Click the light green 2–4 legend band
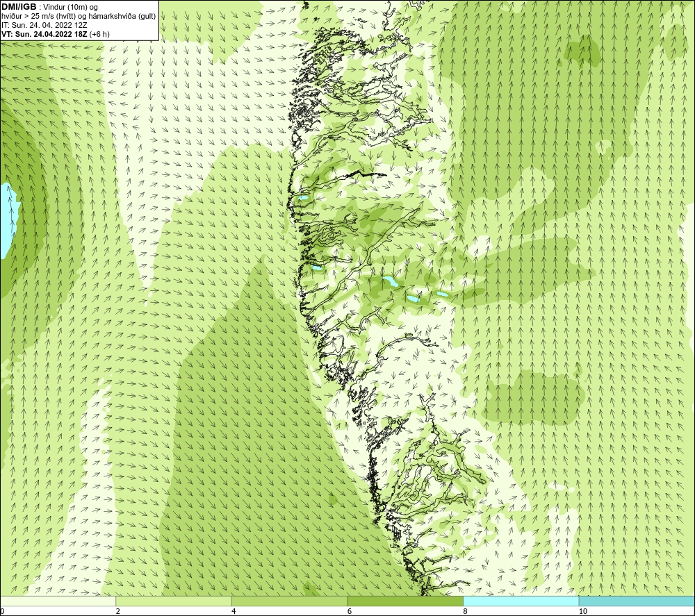This screenshot has height=616, width=695. pyautogui.click(x=174, y=601)
